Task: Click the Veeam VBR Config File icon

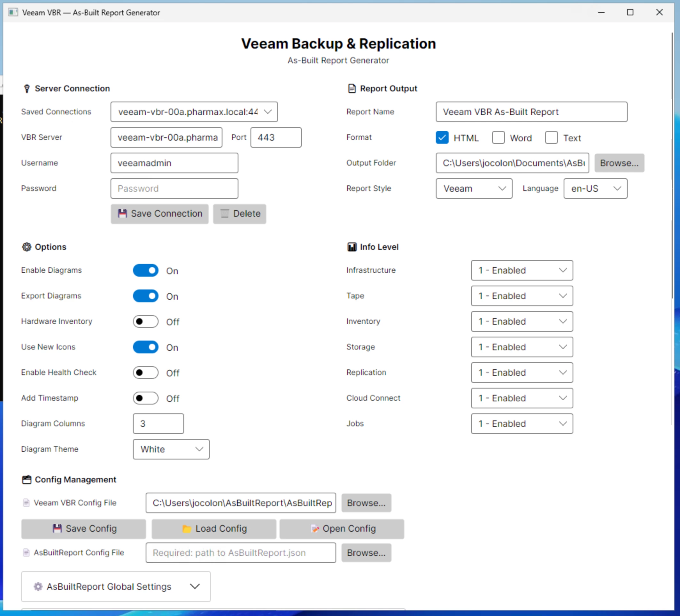Action: click(26, 503)
